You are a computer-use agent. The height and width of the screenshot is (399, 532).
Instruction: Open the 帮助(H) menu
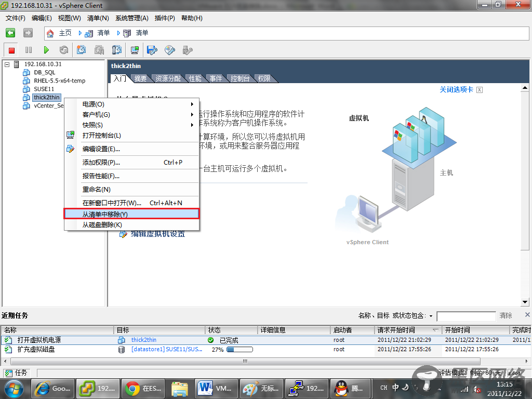point(192,18)
